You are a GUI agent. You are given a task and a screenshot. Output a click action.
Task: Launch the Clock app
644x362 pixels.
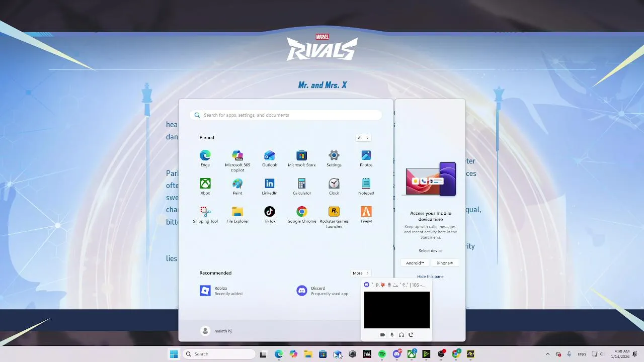334,186
